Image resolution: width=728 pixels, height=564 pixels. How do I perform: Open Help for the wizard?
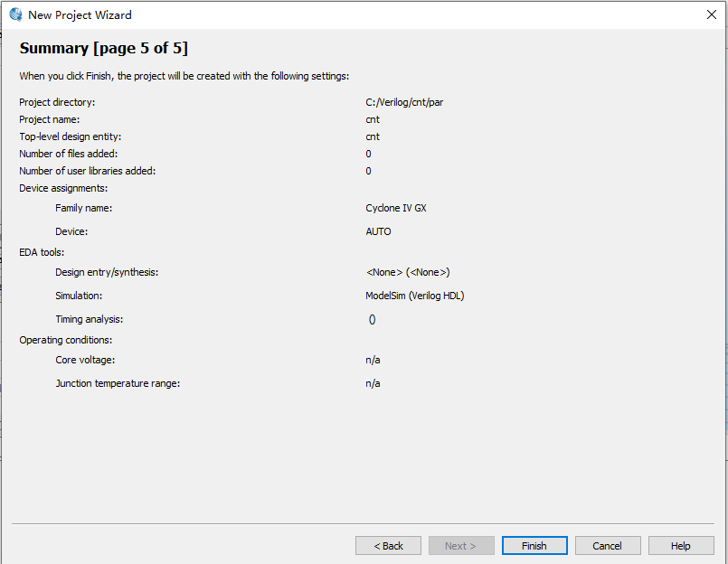[681, 545]
